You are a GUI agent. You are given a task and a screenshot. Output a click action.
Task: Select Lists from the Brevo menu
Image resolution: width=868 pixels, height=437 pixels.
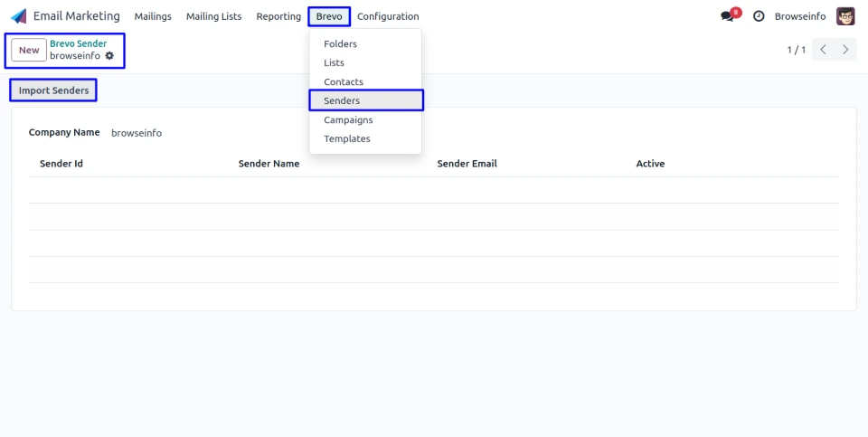pos(334,63)
